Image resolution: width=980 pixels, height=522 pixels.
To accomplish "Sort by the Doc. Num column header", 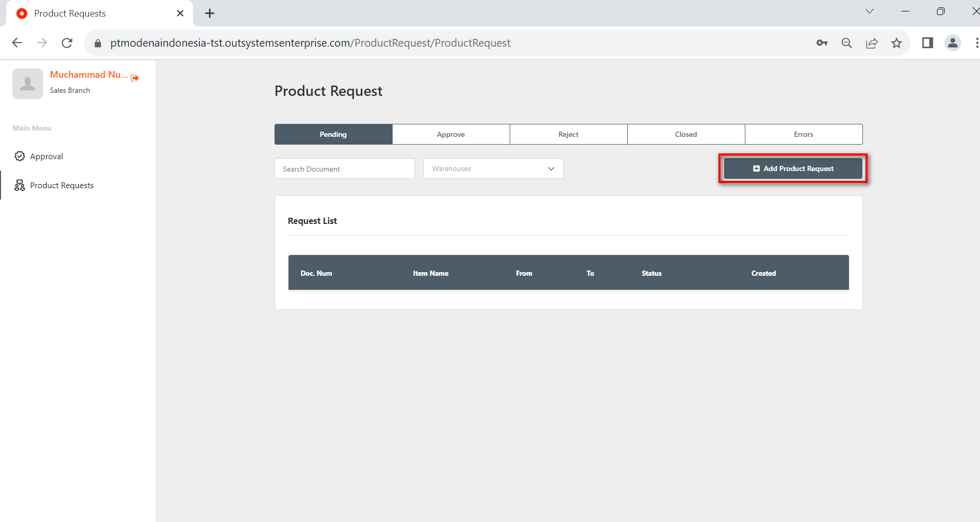I will click(316, 273).
